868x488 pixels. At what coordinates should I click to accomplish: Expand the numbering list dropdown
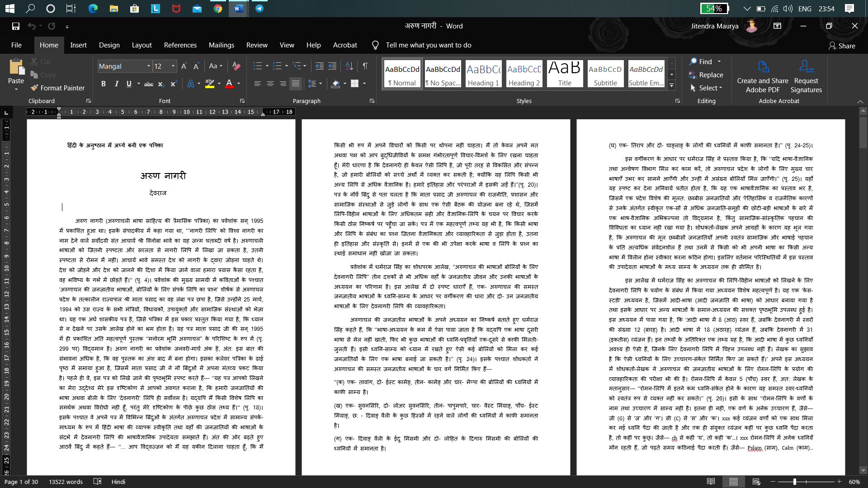pos(286,66)
